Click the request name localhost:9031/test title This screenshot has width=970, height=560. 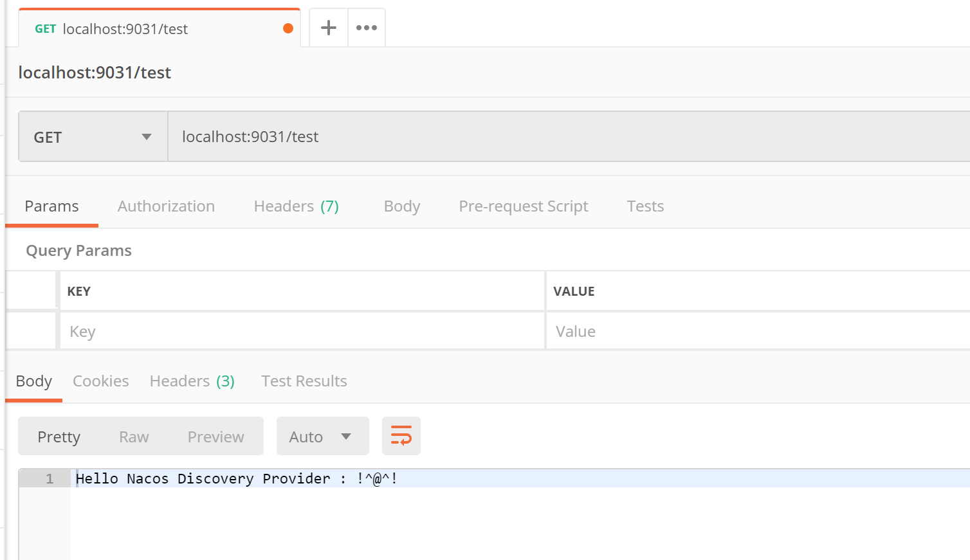[95, 73]
